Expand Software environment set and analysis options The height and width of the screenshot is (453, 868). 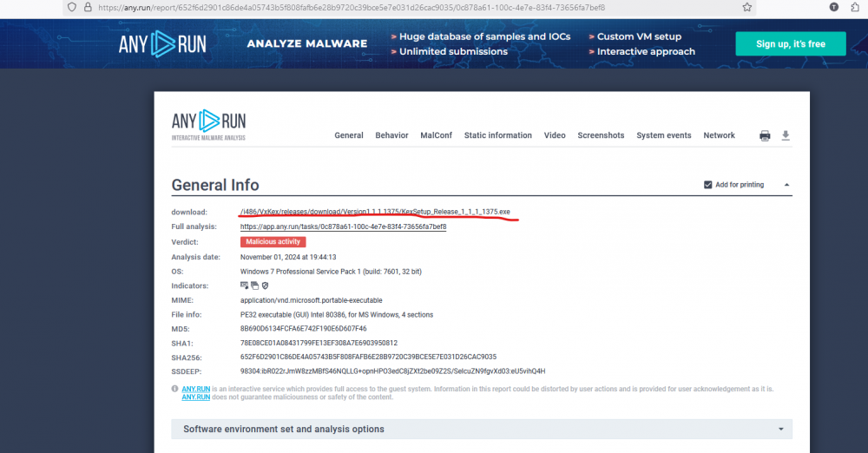pos(481,429)
